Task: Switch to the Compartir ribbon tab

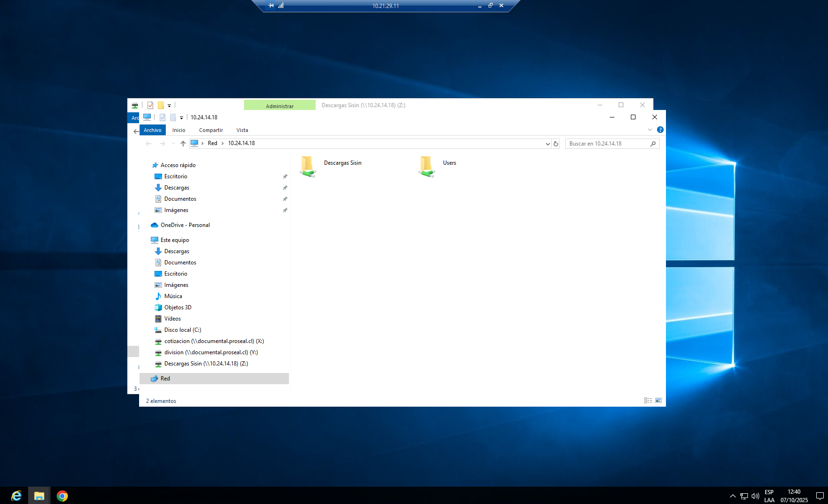Action: point(211,130)
